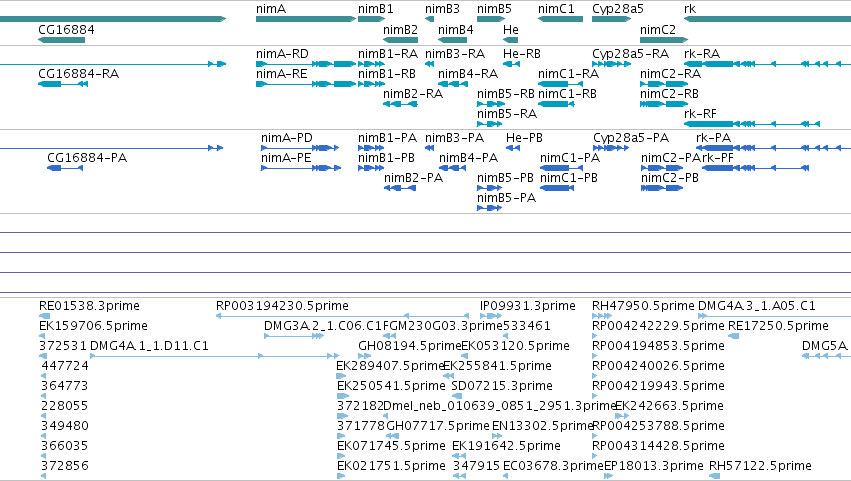Screen dimensions: 851x481
Task: Click EST EK289407.5prime
Action: (341, 376)
